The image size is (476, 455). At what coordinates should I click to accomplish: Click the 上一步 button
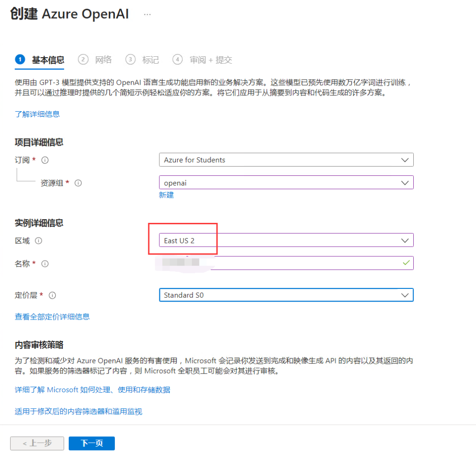pos(37,443)
